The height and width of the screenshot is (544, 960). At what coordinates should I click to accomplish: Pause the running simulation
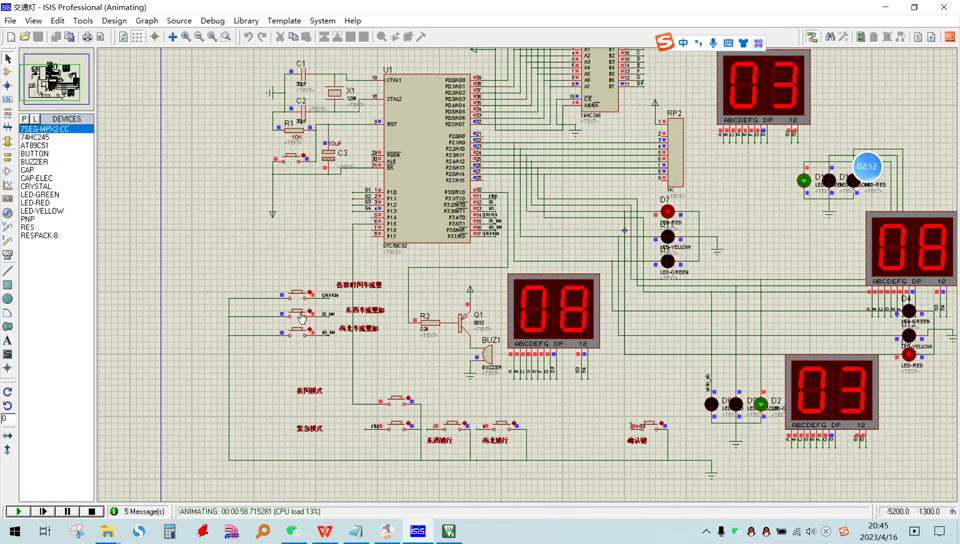point(67,511)
